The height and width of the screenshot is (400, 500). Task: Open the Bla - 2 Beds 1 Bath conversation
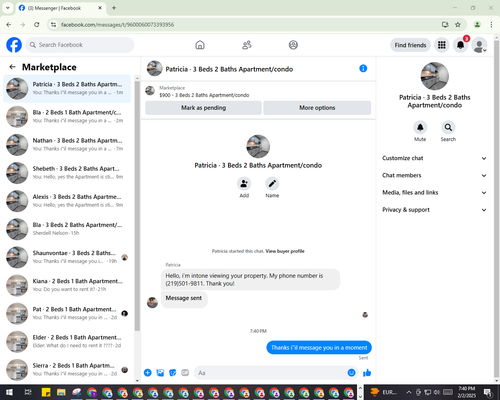pos(67,116)
